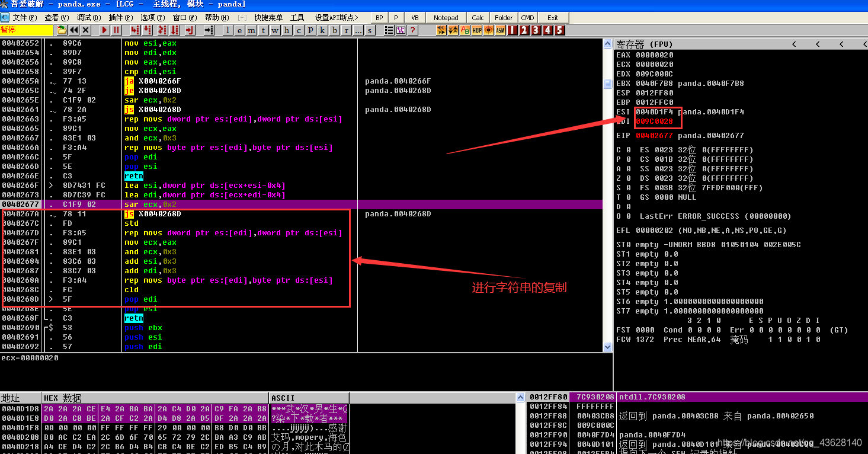
Task: Click the HEX 数据 column header
Action: 62,398
